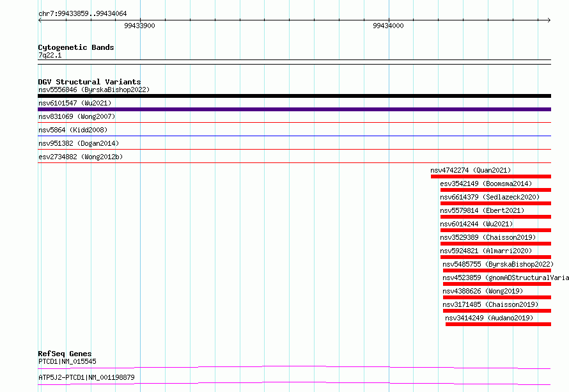The height and width of the screenshot is (392, 569).
Task: Select the red bar for nsv3529389 (Chaisson2019)
Action: click(x=495, y=244)
